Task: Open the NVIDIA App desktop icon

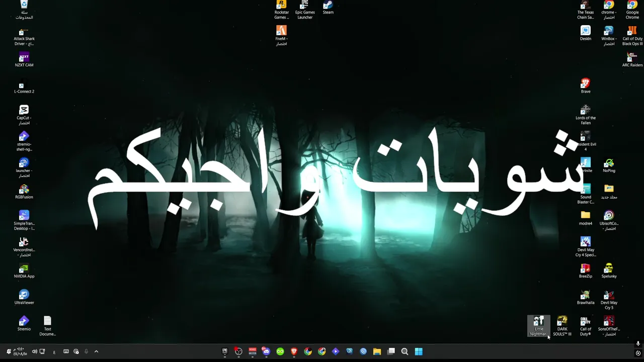Action: point(24,271)
